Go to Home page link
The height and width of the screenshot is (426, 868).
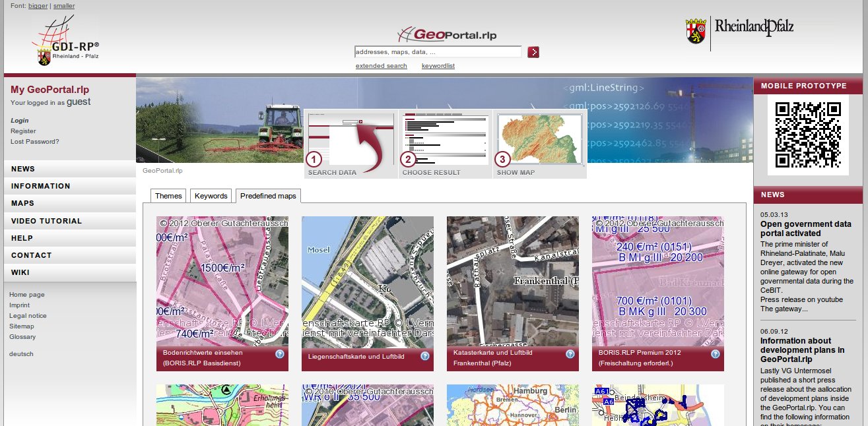(27, 295)
